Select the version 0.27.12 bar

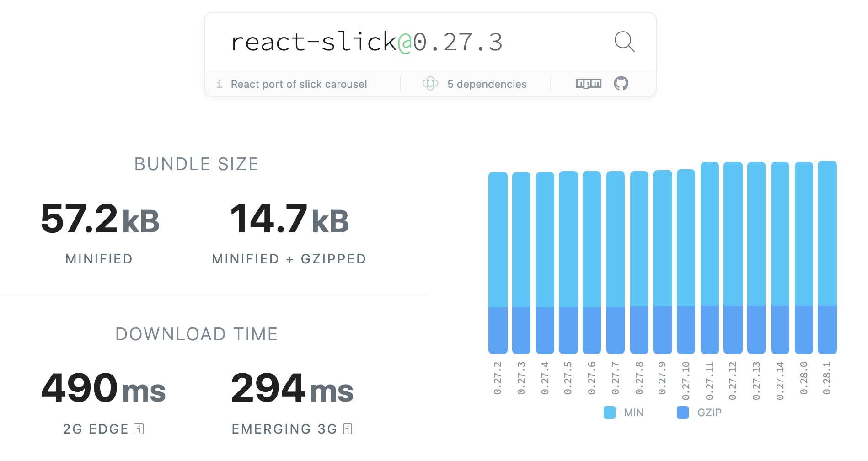point(733,258)
